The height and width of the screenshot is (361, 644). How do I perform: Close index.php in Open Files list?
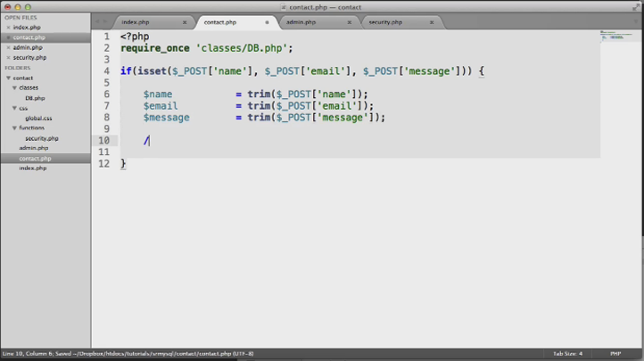point(8,28)
